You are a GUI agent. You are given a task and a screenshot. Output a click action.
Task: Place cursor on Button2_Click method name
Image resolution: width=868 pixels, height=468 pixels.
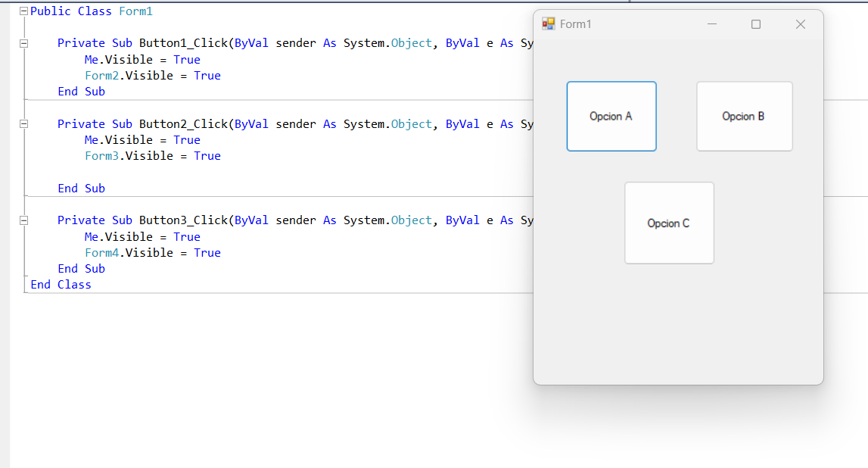click(183, 124)
